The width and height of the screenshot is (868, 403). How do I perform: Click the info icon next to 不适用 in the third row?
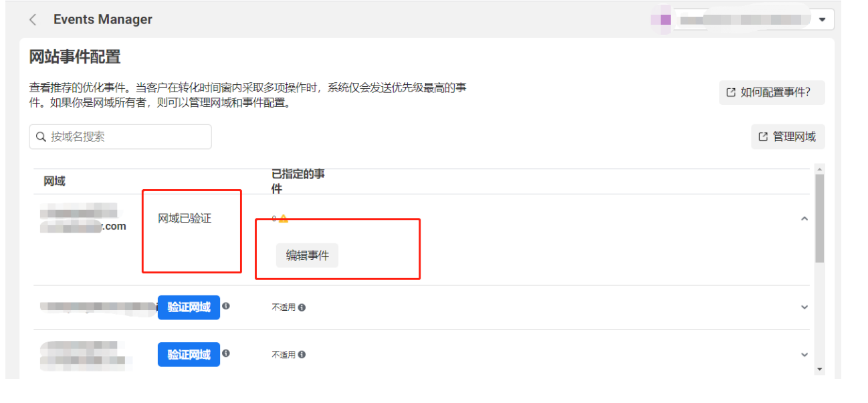302,355
